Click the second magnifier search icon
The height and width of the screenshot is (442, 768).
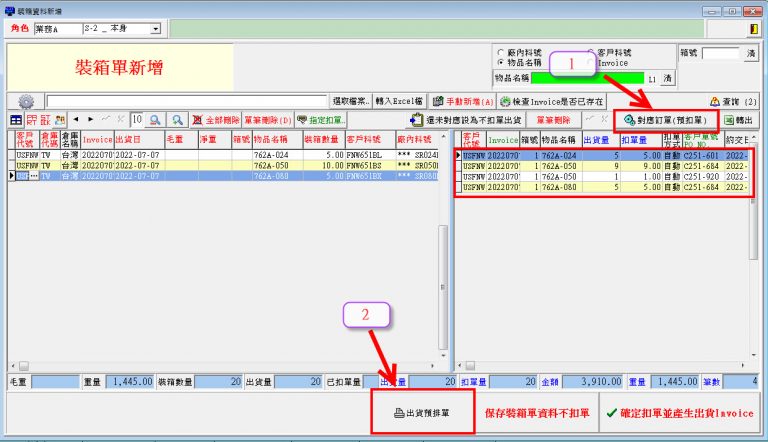177,120
